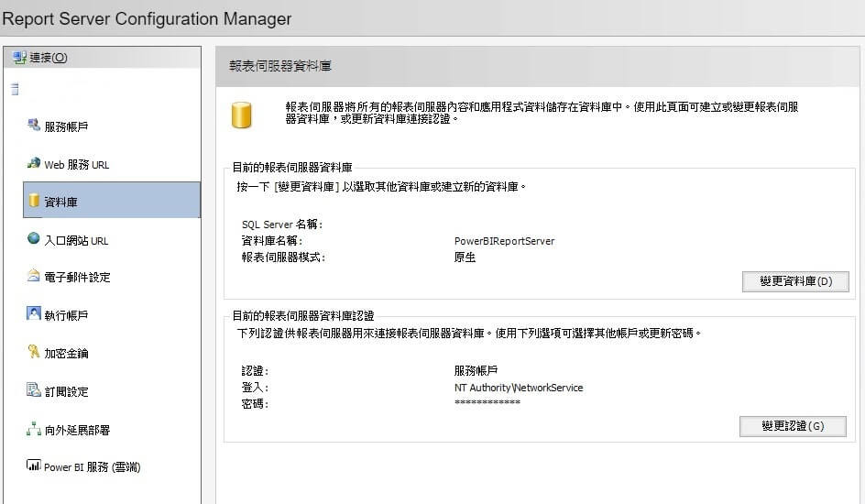
Task: Click the 向外延展部署 scale-out icon
Action: pyautogui.click(x=34, y=430)
